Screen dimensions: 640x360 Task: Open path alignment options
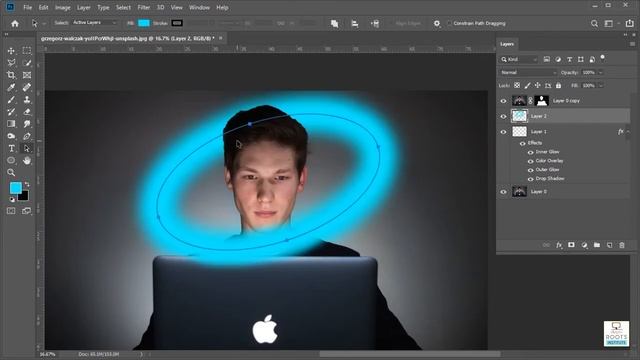coord(355,24)
